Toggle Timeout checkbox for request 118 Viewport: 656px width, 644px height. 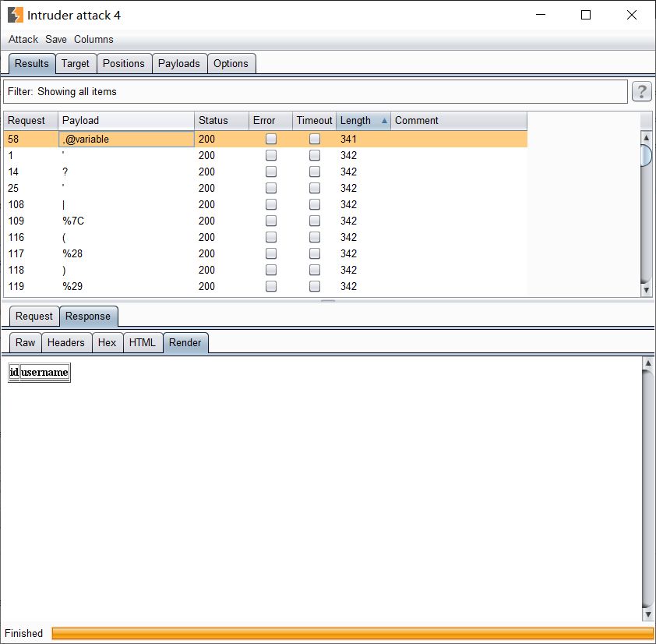[x=315, y=270]
